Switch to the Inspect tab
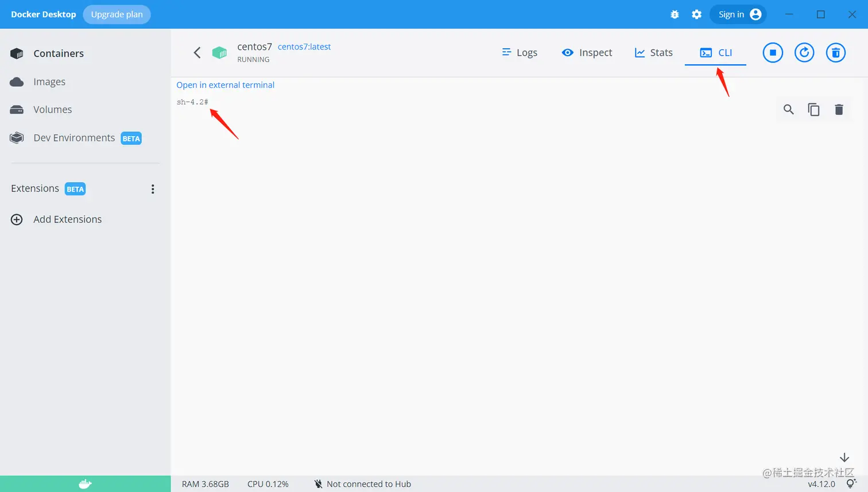The image size is (868, 492). (587, 52)
